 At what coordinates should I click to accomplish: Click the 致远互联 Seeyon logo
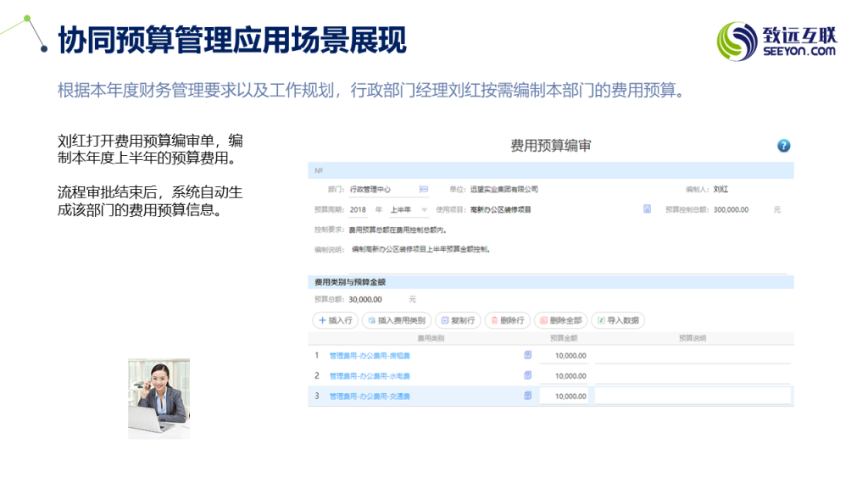click(776, 40)
